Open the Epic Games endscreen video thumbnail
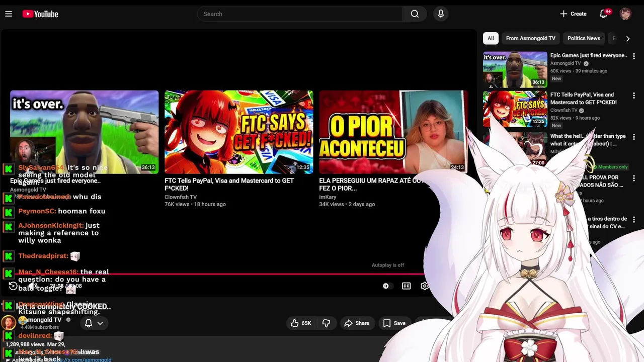Image resolution: width=644 pixels, height=362 pixels. 84,132
